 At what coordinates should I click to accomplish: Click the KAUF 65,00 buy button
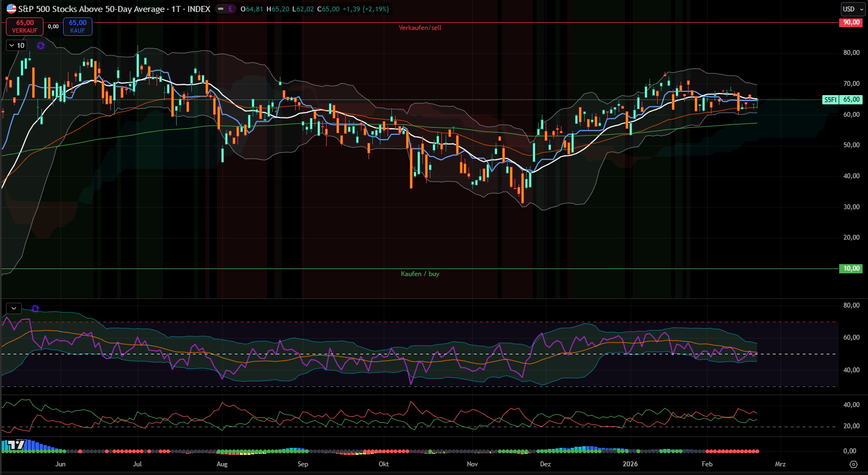tap(77, 26)
